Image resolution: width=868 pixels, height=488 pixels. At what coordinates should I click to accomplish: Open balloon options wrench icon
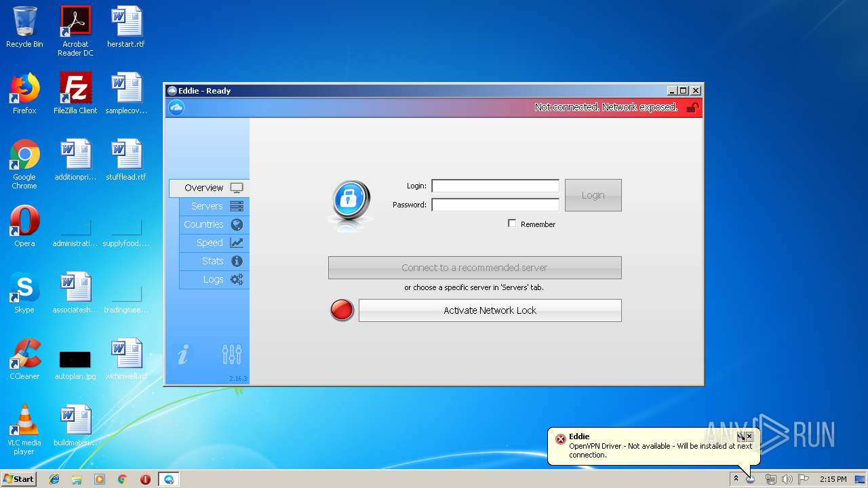(741, 437)
